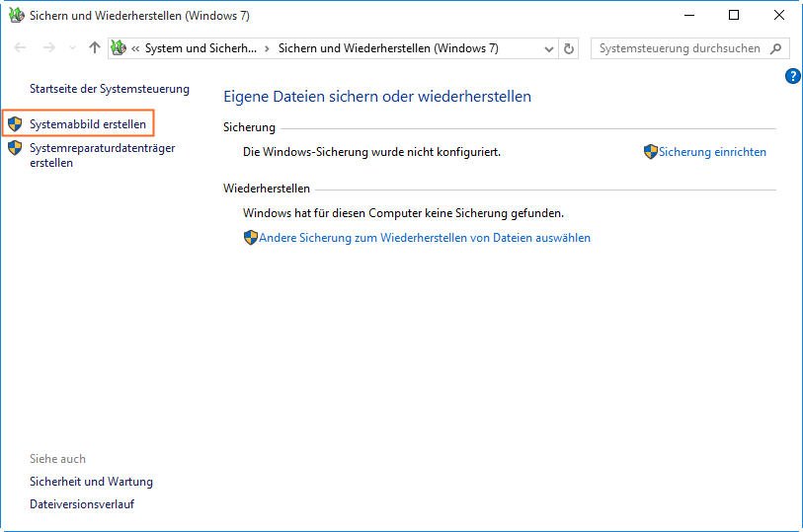The height and width of the screenshot is (532, 803).
Task: Go up one level with the up arrow
Action: pos(94,48)
